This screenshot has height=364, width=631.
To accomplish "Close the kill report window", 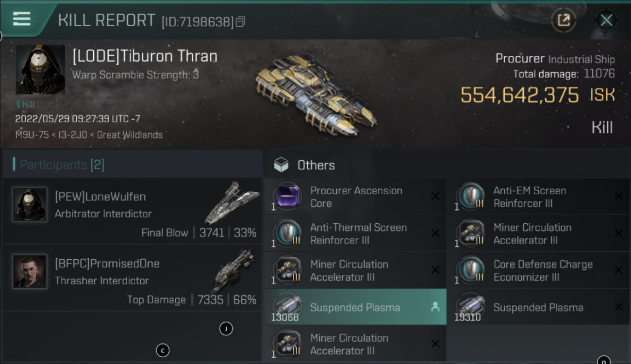I will (x=606, y=20).
